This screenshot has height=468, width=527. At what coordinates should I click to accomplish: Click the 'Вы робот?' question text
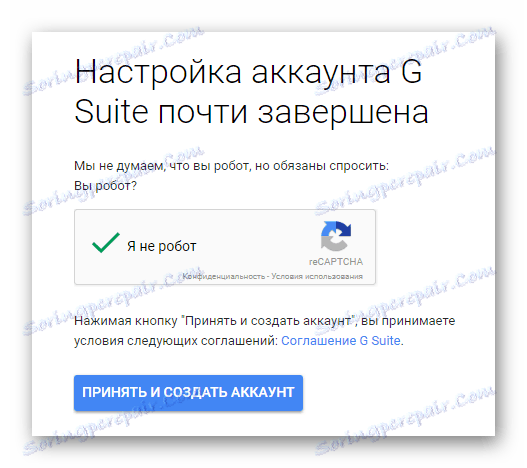(106, 186)
